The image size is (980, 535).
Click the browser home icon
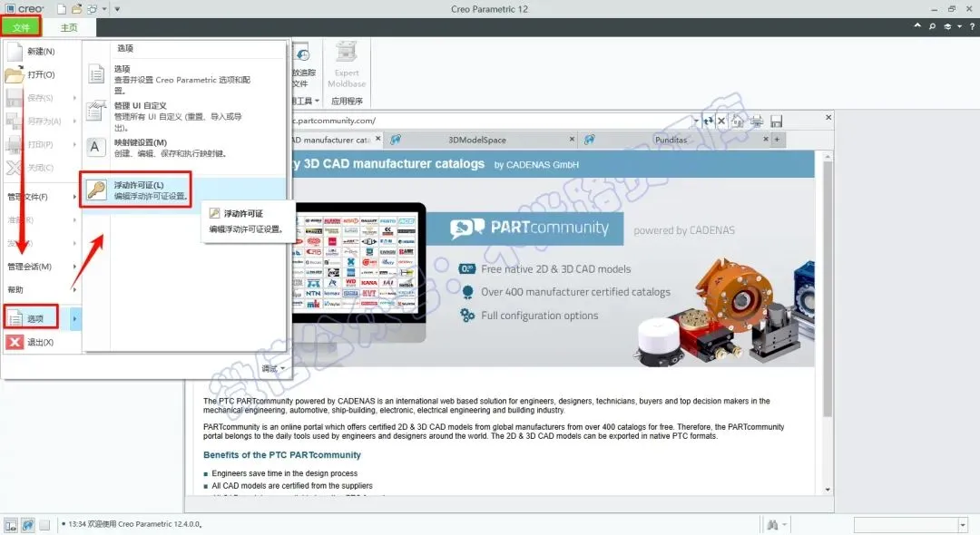point(738,121)
